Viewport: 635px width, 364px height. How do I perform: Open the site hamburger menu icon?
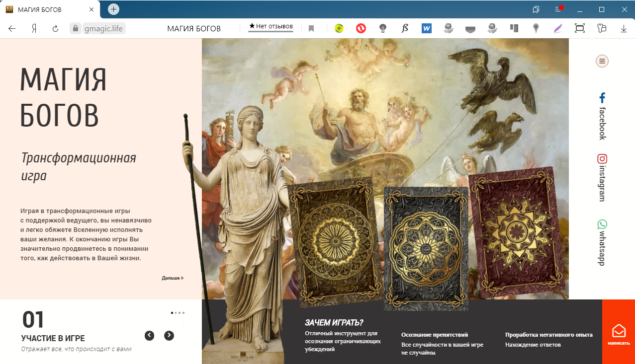point(602,61)
